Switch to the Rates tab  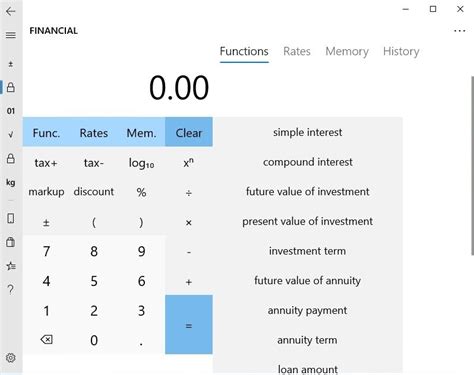(x=297, y=51)
